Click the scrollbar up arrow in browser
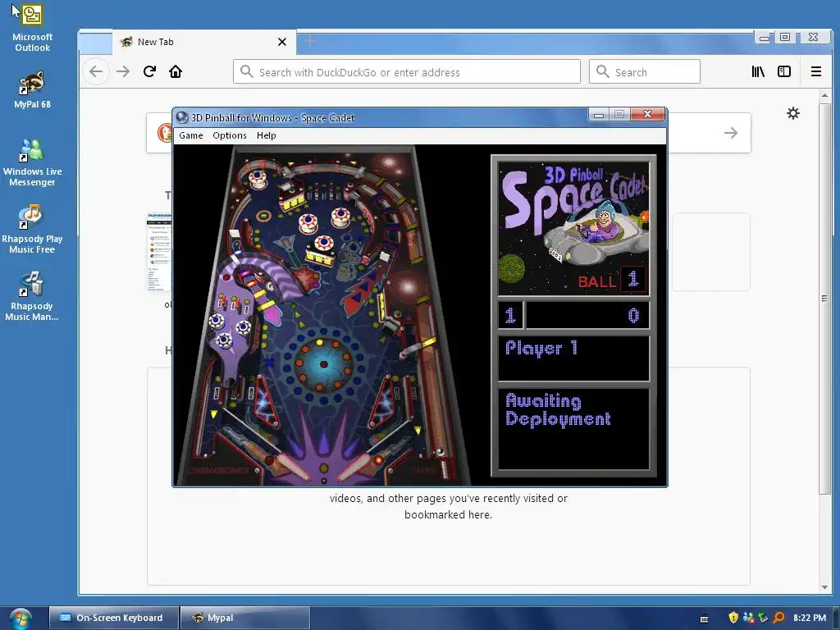840x630 pixels. click(x=825, y=95)
